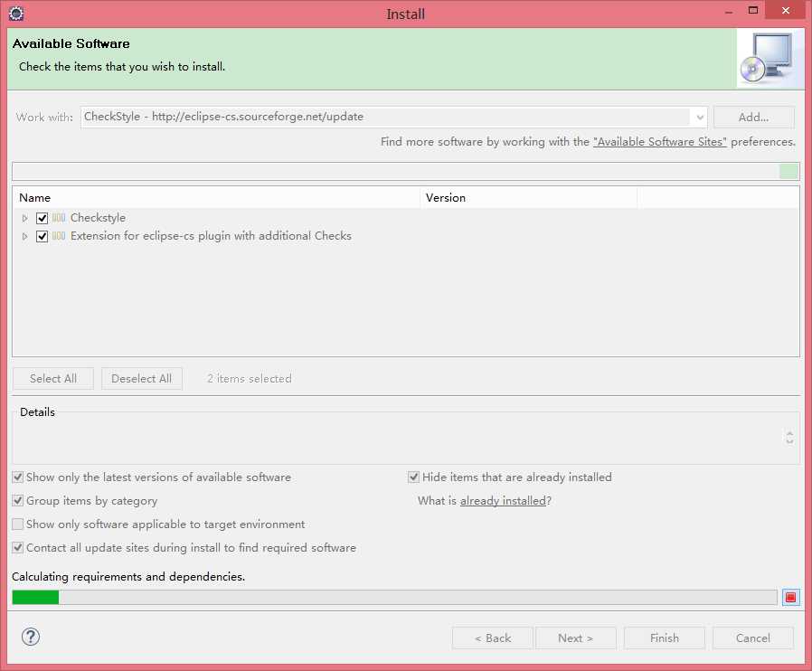Open the already installed link
Image resolution: width=812 pixels, height=671 pixels.
[x=503, y=501]
